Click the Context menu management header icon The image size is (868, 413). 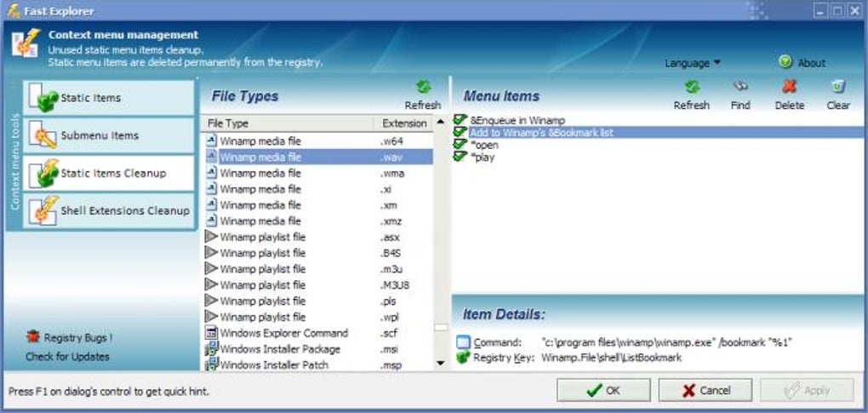coord(26,43)
